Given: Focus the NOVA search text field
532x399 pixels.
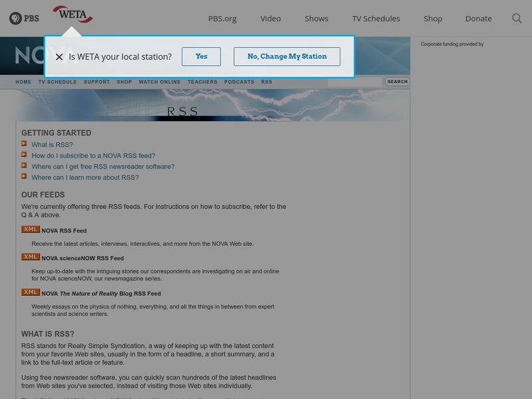Looking at the screenshot, I should [x=355, y=82].
